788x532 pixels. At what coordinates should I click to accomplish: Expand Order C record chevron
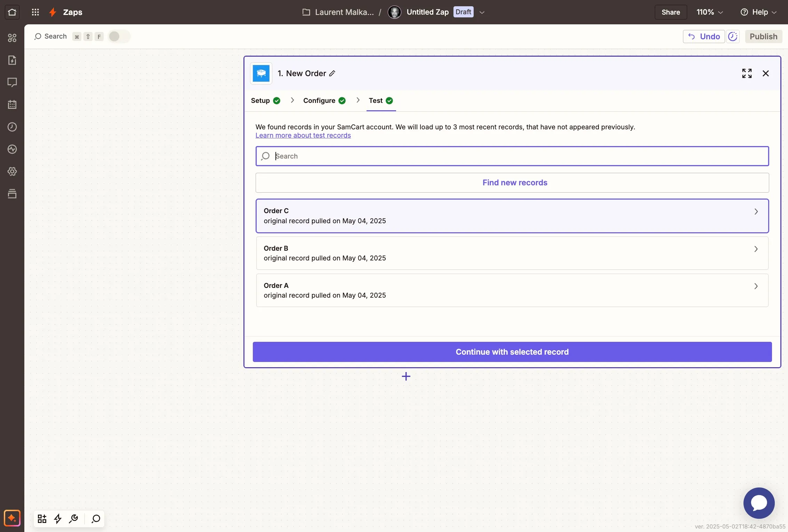click(x=756, y=211)
